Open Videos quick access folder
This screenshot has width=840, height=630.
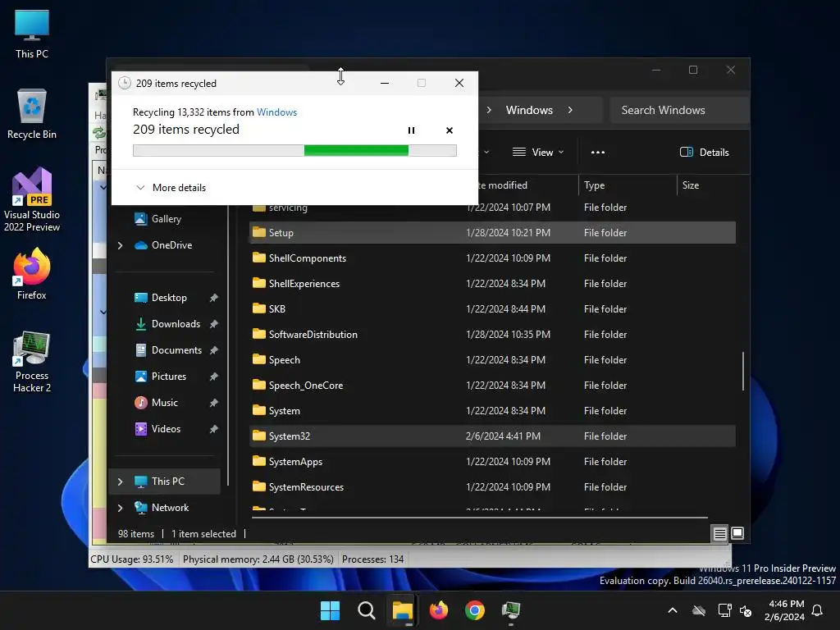(166, 428)
